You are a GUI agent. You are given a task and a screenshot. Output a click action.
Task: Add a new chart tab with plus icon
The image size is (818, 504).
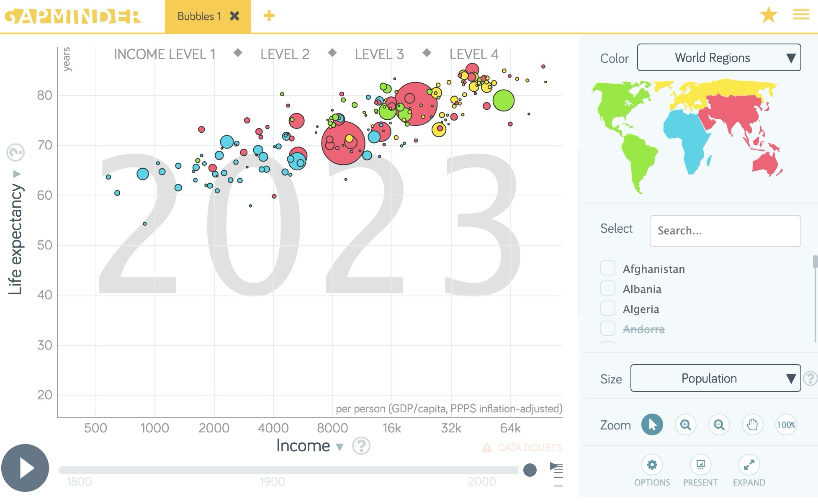pyautogui.click(x=269, y=16)
